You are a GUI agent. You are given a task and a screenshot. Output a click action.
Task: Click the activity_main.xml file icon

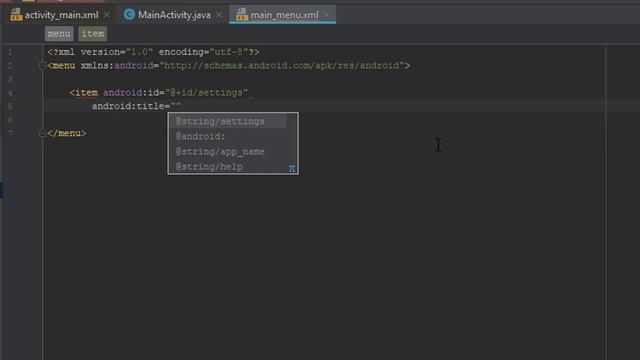point(16,15)
